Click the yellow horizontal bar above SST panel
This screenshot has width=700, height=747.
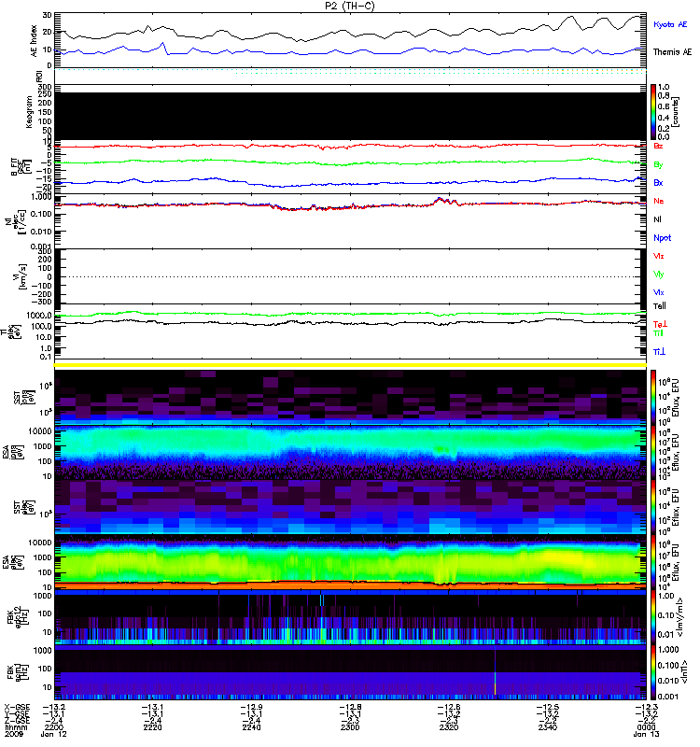coord(350,365)
